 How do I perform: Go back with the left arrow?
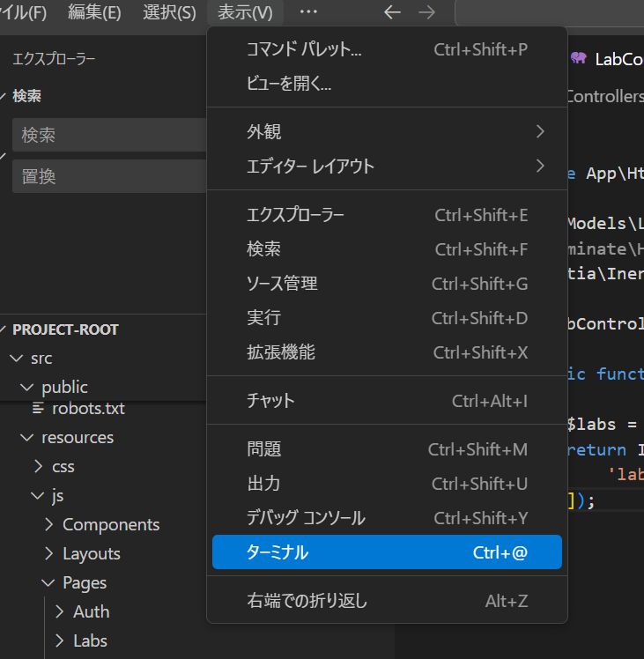[x=392, y=12]
